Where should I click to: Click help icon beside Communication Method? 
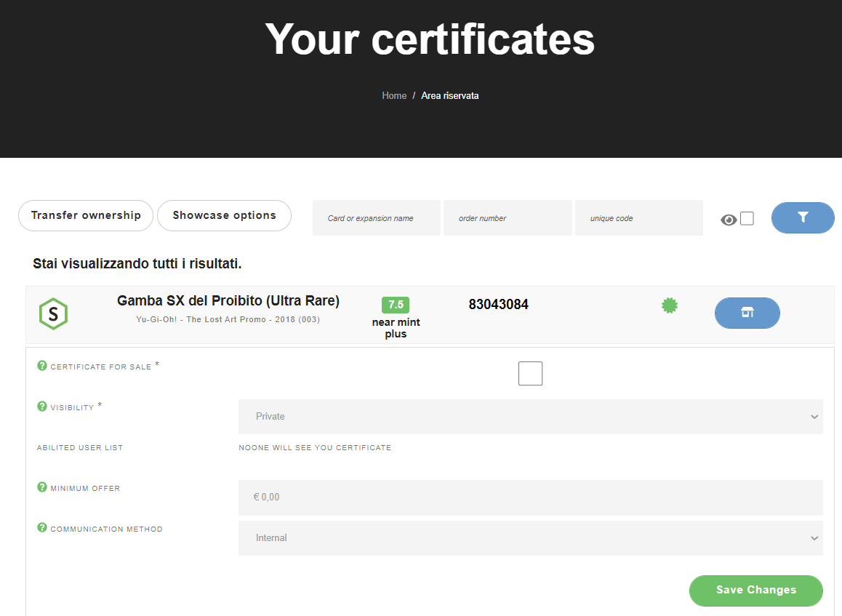point(42,527)
